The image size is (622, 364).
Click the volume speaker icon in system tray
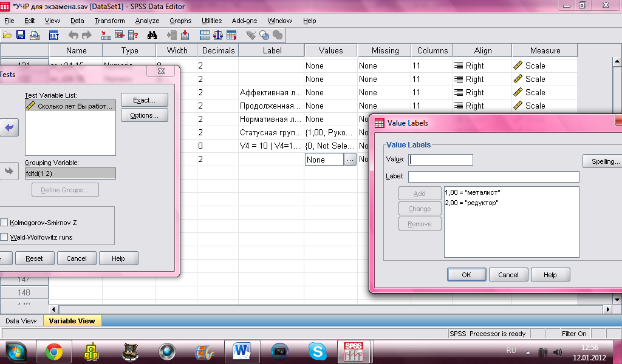click(558, 352)
